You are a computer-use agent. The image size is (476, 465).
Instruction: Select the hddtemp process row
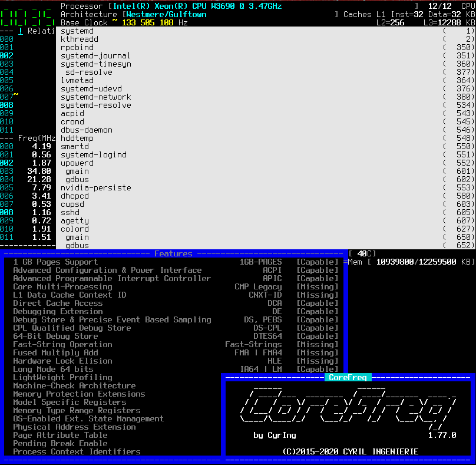(266, 138)
